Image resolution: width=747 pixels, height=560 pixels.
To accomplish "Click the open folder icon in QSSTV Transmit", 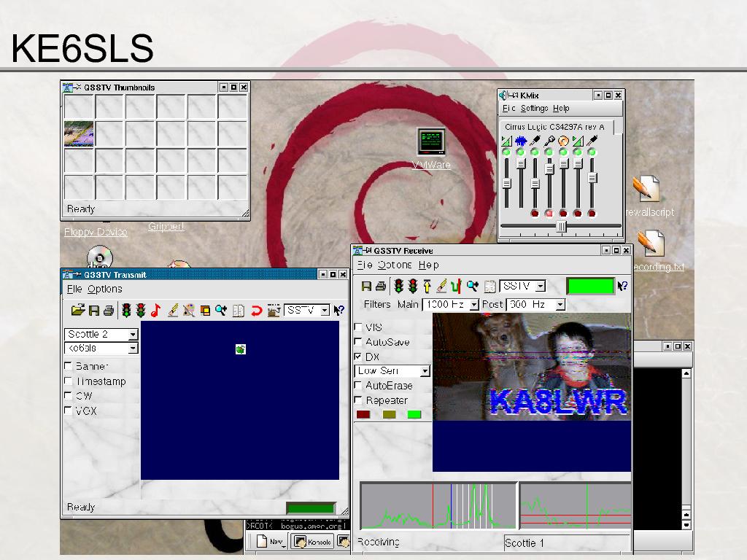I will click(x=77, y=311).
